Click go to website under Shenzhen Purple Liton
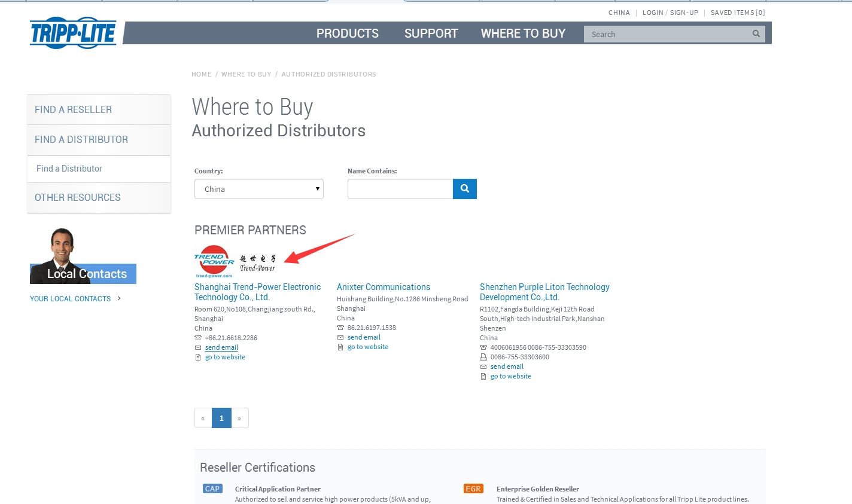 [x=511, y=376]
